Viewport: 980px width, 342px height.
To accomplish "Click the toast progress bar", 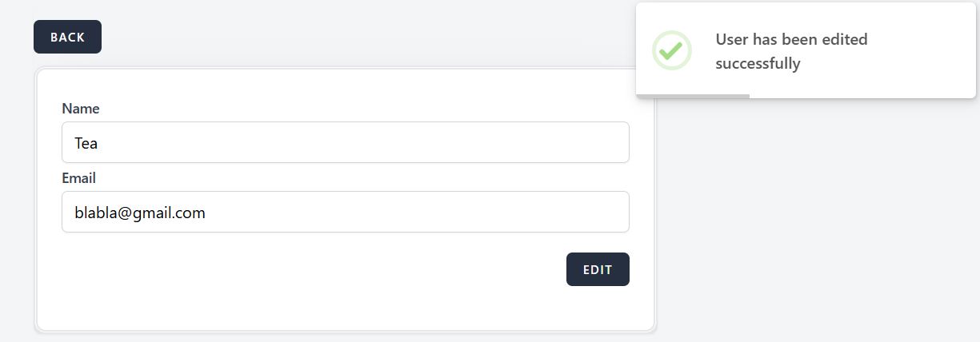I will pyautogui.click(x=693, y=96).
